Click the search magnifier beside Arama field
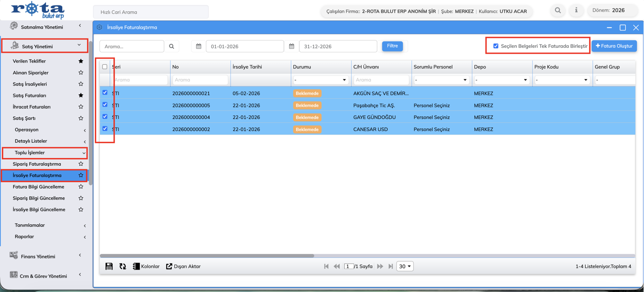Screen dimensions: 644x292 (172, 47)
